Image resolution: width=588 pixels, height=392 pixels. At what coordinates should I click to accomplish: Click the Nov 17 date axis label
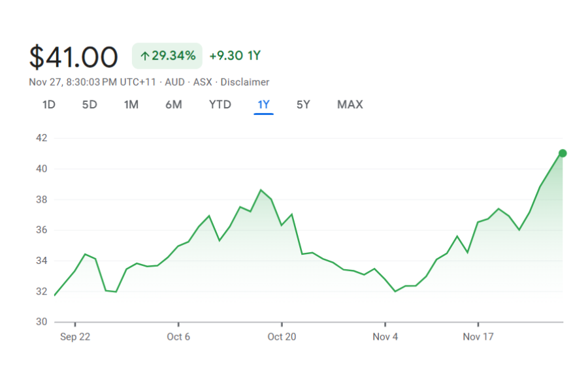tap(478, 337)
